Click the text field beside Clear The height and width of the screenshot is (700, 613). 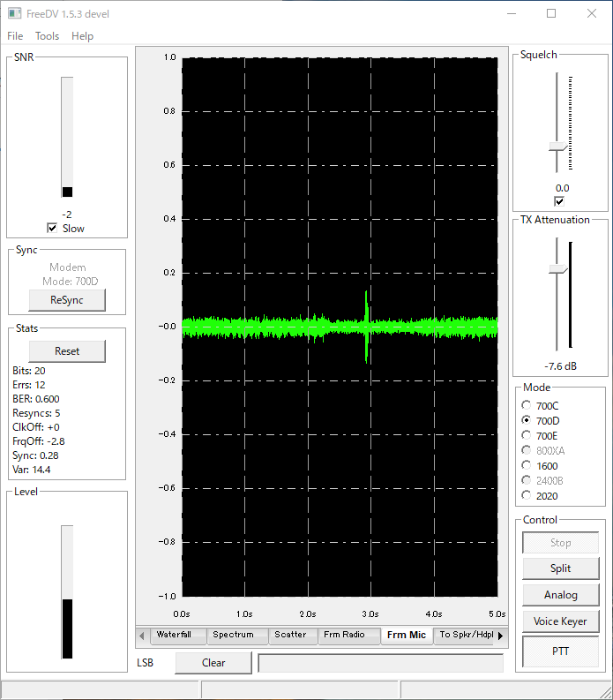(x=380, y=663)
